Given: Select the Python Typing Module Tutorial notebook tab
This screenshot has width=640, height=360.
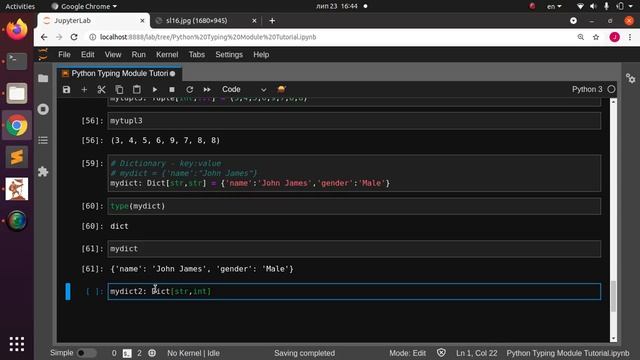Looking at the screenshot, I should click(x=119, y=73).
